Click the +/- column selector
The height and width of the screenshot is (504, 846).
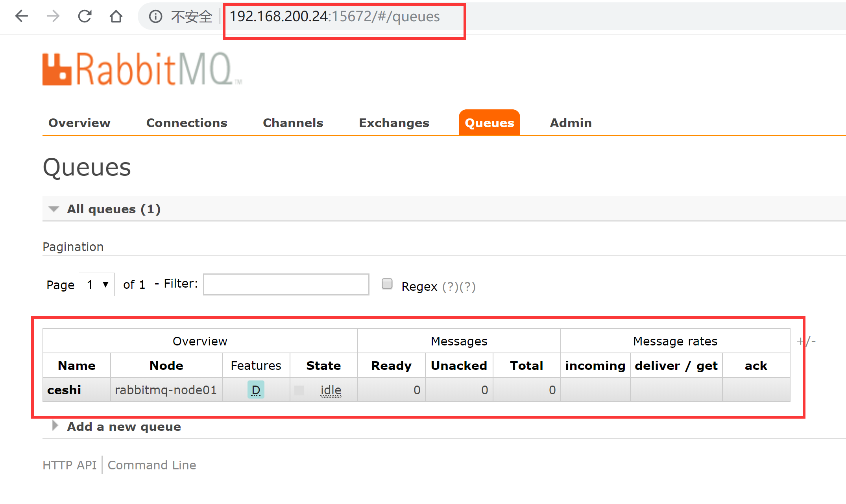point(806,341)
